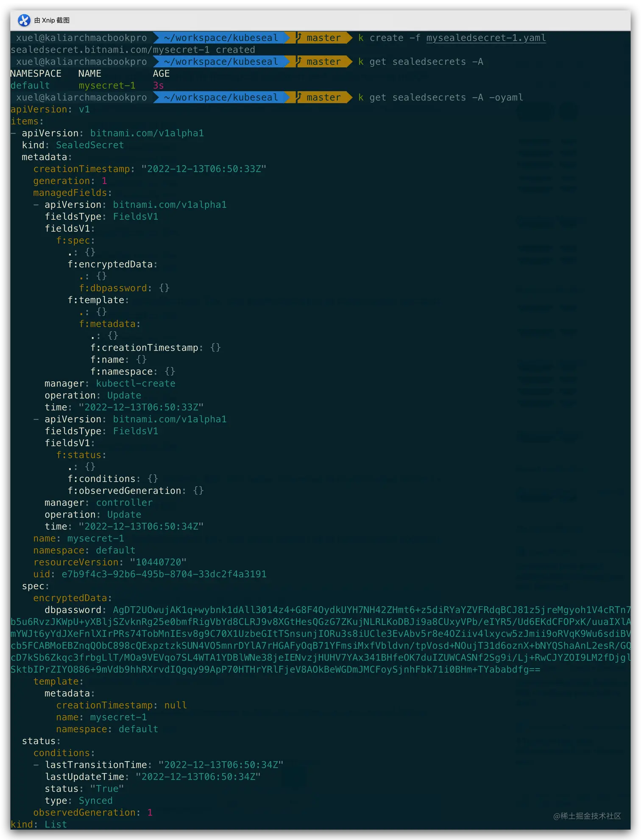Click the line 'status: "True"'

click(84, 788)
